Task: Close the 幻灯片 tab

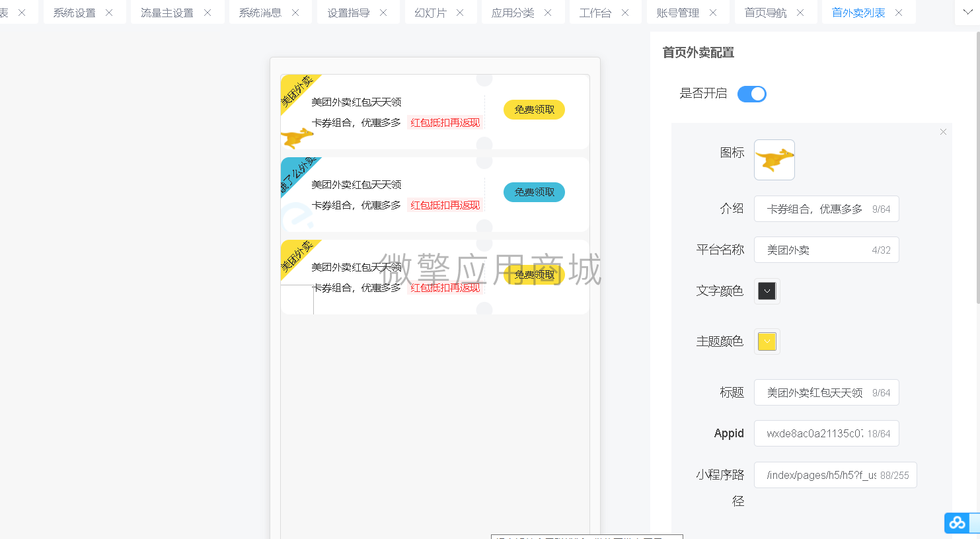Action: (460, 13)
